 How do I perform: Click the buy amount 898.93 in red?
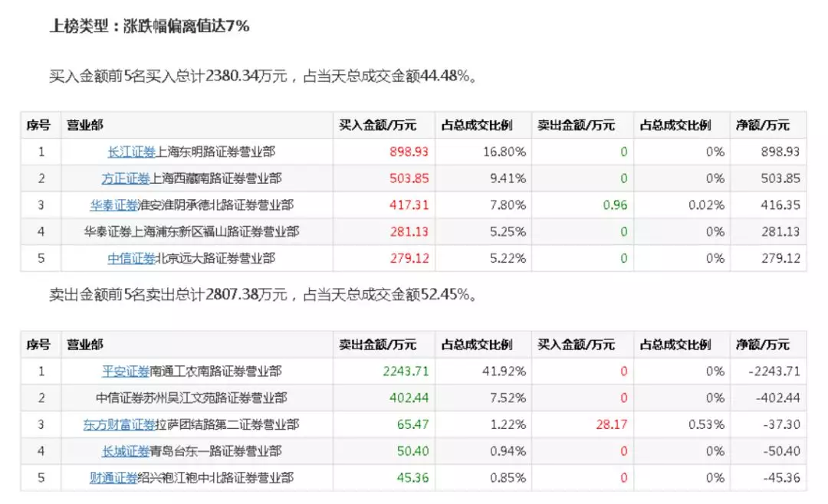click(x=409, y=152)
